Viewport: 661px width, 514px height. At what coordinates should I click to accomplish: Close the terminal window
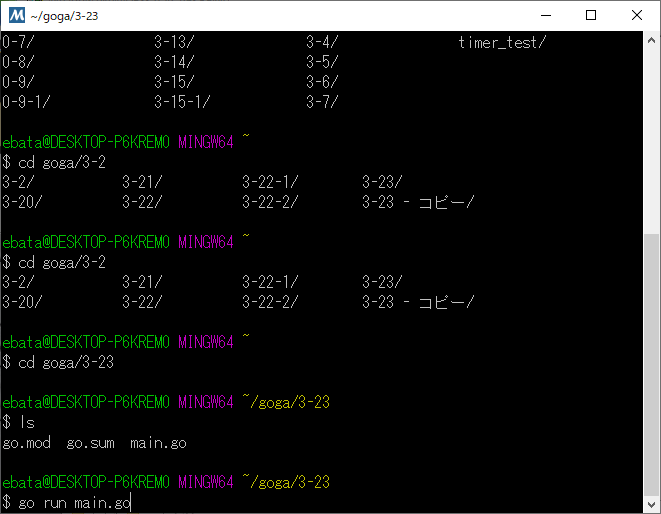pyautogui.click(x=637, y=16)
